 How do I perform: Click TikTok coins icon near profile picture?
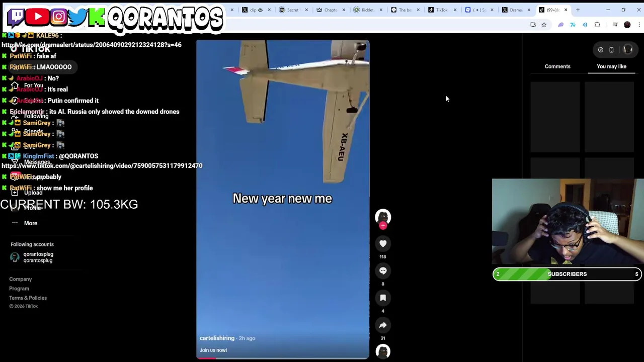(601, 50)
